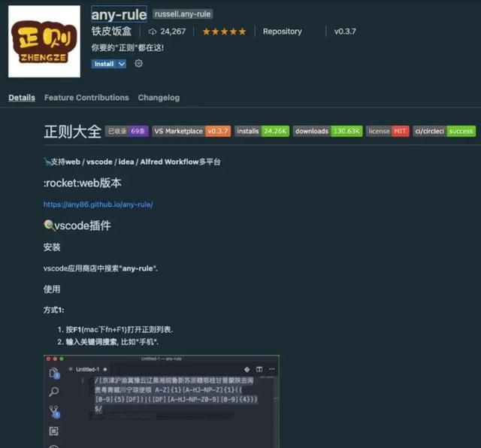Click the Extensions icon in demo screenshot
481x448 pixels.
coord(53,431)
